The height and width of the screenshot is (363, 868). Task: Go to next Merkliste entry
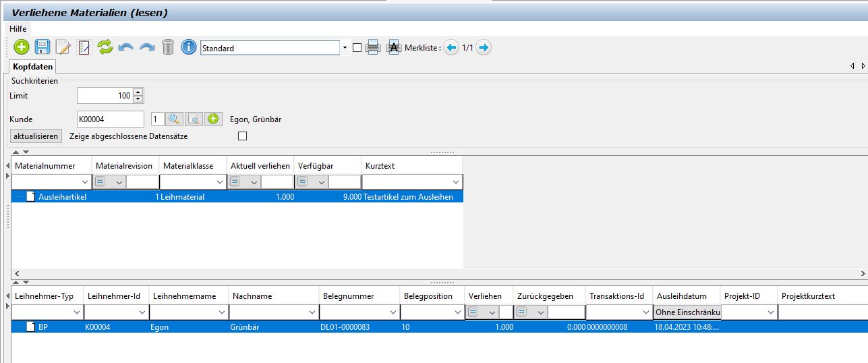(x=484, y=48)
